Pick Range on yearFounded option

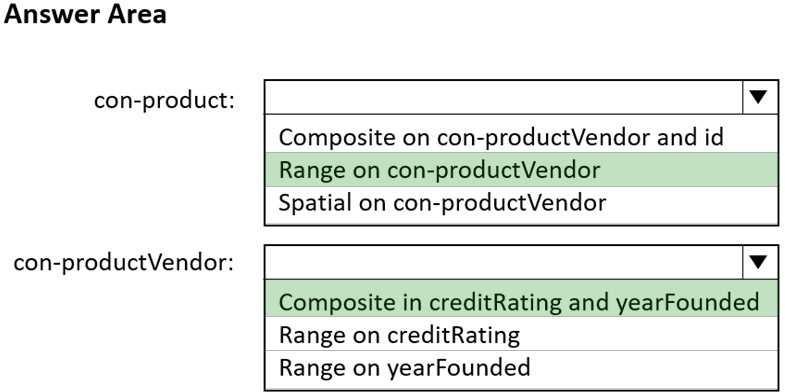(x=521, y=367)
